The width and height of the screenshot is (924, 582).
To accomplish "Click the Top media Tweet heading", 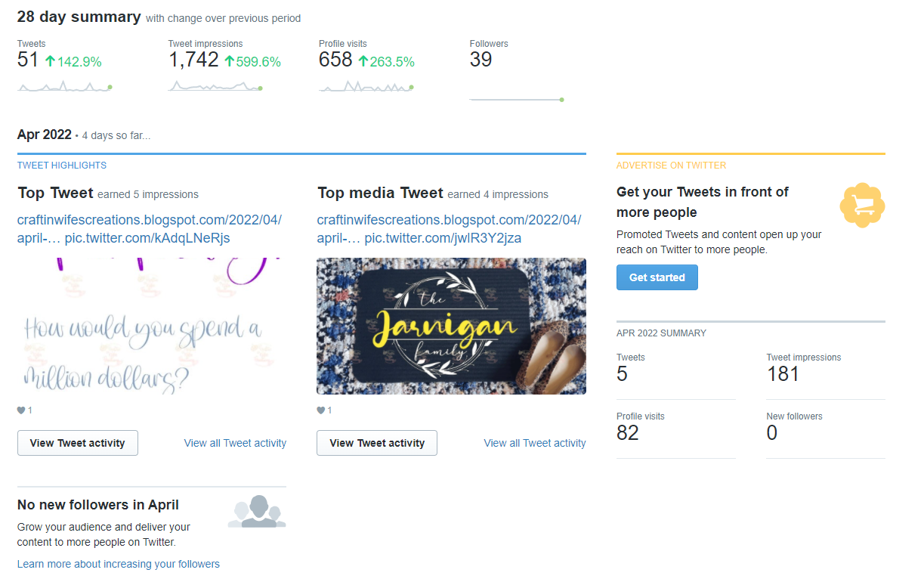I will tap(380, 193).
